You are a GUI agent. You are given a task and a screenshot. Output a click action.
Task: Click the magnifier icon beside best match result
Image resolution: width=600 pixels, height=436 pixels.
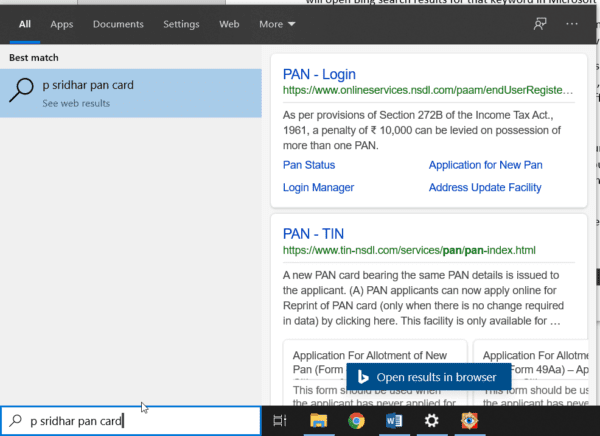point(21,90)
